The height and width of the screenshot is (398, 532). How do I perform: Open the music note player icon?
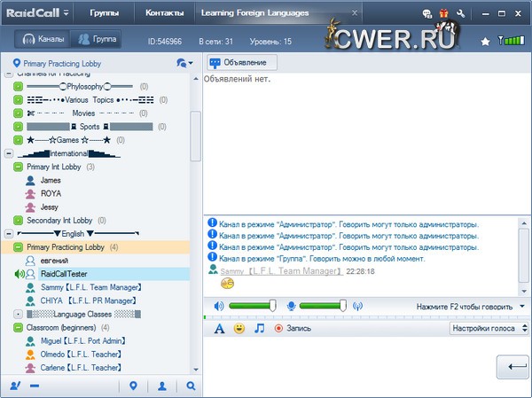click(259, 328)
